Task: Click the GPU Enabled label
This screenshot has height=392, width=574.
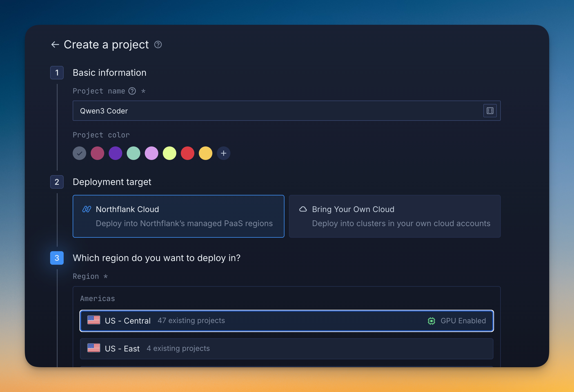Action: (x=463, y=321)
